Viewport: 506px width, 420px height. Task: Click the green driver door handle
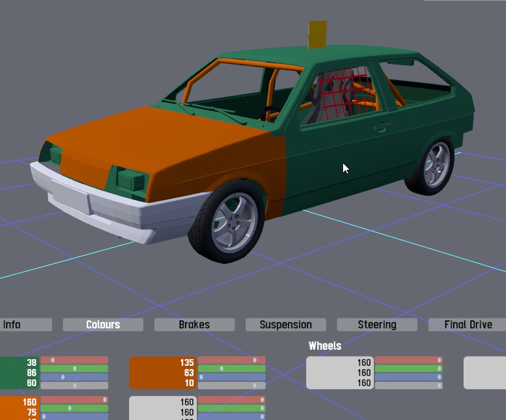click(382, 126)
